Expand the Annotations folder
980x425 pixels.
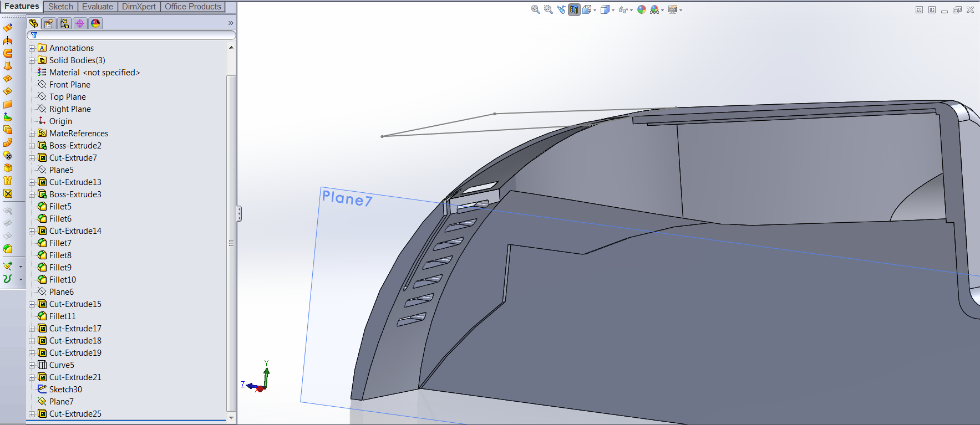[x=32, y=48]
